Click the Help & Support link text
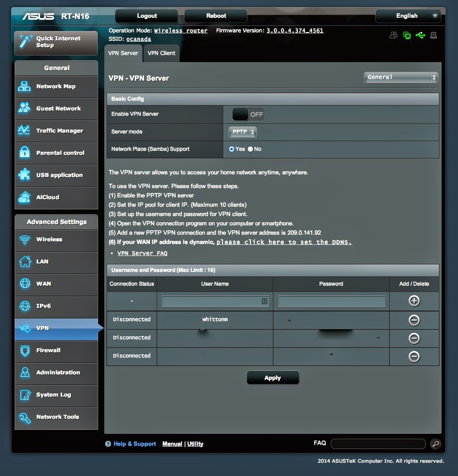 [x=134, y=444]
